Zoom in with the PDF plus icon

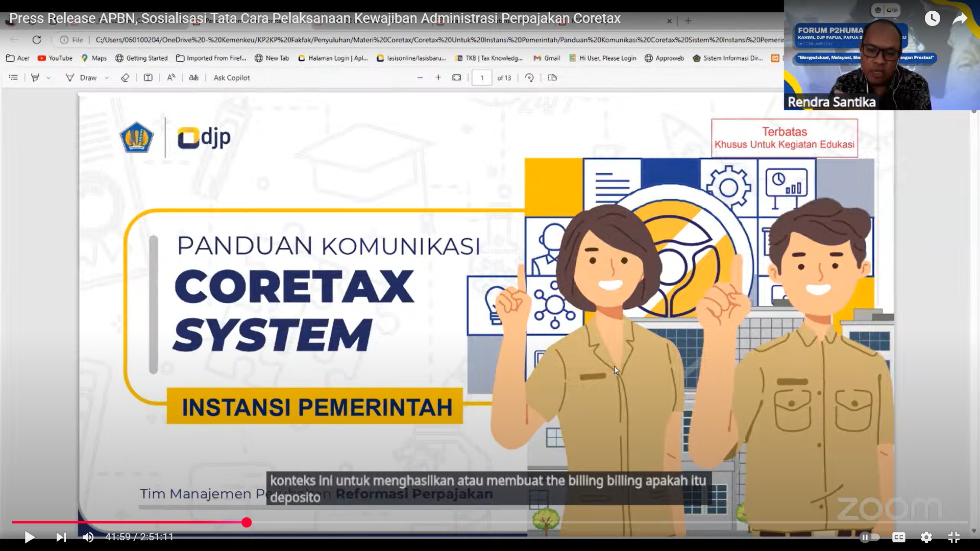438,78
